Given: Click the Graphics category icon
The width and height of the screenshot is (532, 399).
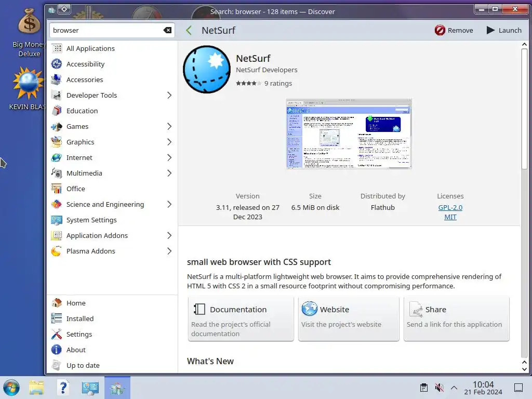Looking at the screenshot, I should click(x=57, y=142).
